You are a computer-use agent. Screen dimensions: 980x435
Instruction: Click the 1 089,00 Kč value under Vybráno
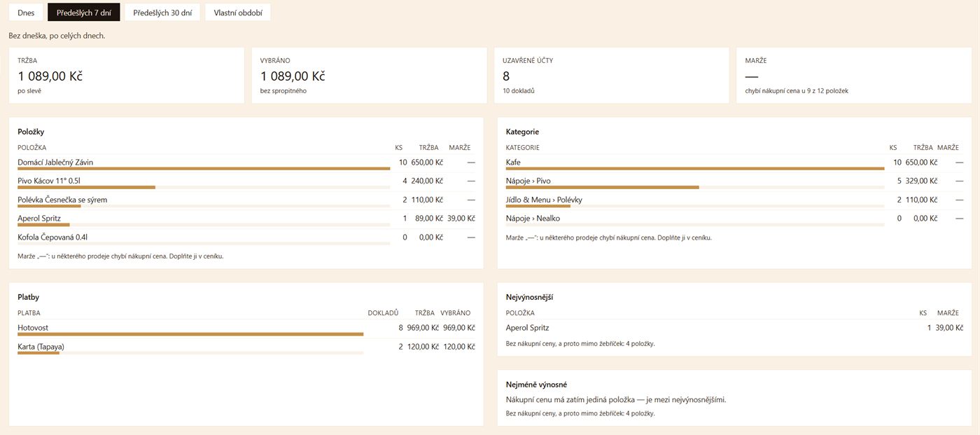pyautogui.click(x=293, y=76)
